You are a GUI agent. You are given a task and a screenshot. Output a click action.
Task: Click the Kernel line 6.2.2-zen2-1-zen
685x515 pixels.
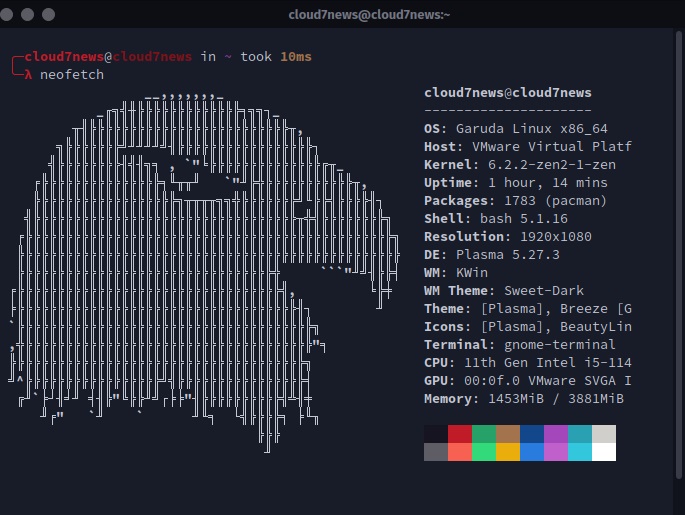coord(520,165)
